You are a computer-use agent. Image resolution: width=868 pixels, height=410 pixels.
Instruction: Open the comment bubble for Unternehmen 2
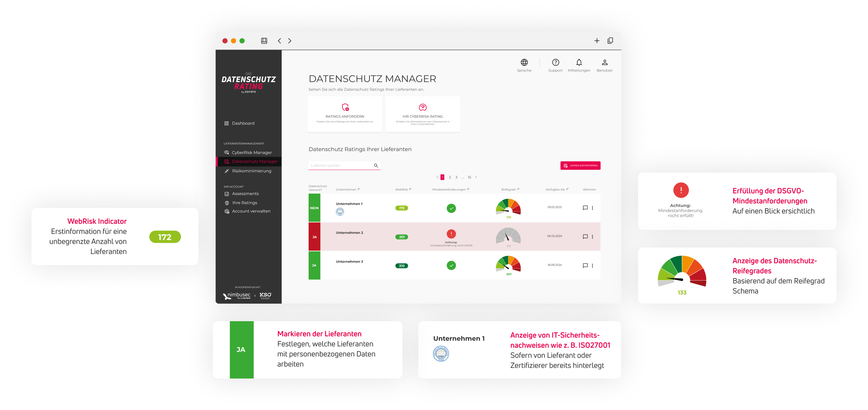tap(585, 236)
